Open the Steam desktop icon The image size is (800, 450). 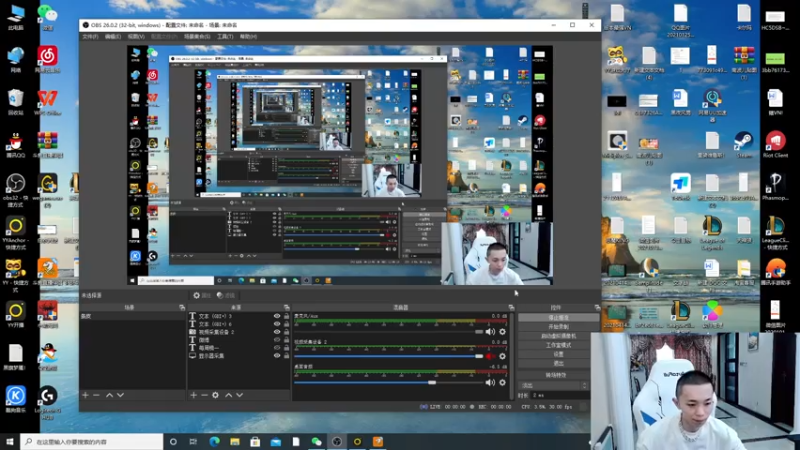point(744,144)
